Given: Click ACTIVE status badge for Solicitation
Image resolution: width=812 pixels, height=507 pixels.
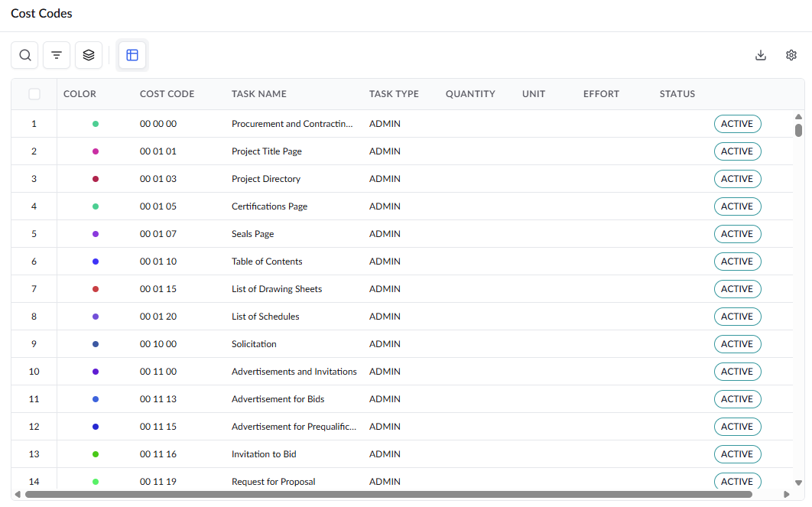Looking at the screenshot, I should coord(737,344).
